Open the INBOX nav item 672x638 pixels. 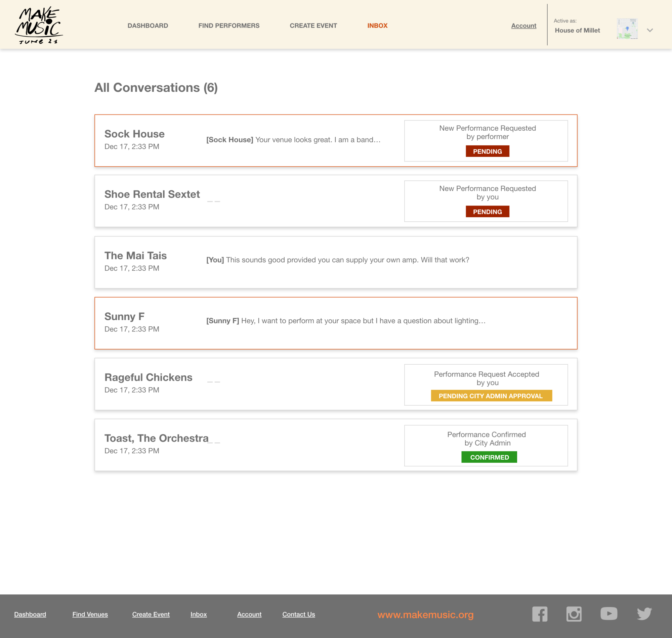pos(377,26)
